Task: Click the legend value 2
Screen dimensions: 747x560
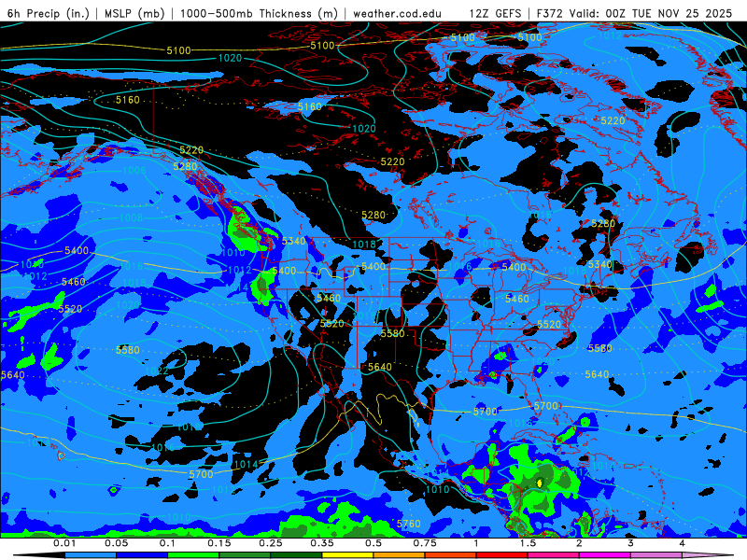Action: click(579, 543)
